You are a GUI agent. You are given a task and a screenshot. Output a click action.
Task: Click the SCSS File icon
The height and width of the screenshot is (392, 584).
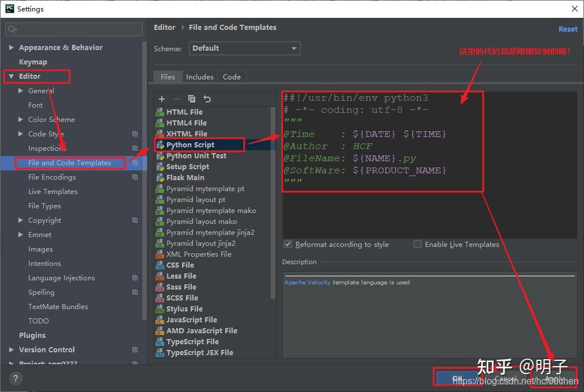[x=160, y=298]
